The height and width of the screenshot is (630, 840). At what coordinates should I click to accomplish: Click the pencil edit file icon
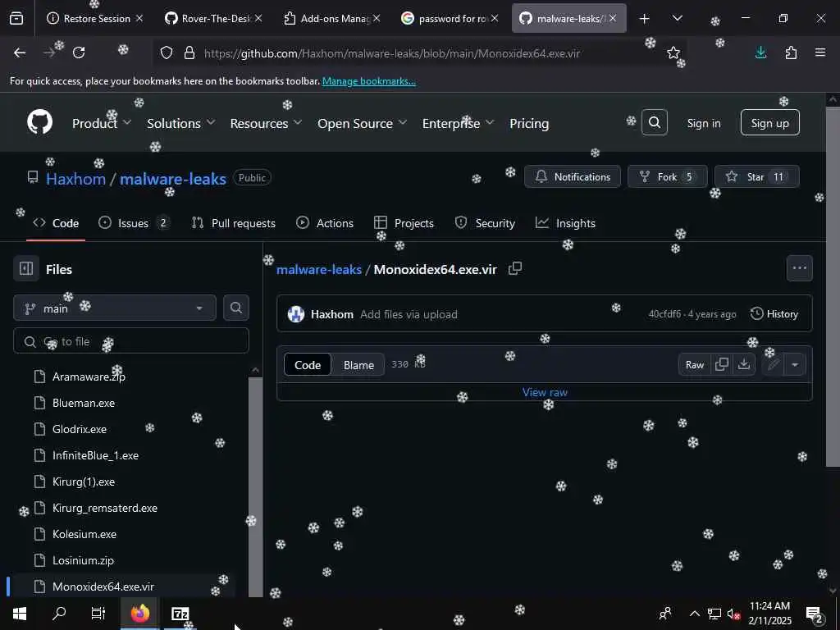click(x=773, y=364)
